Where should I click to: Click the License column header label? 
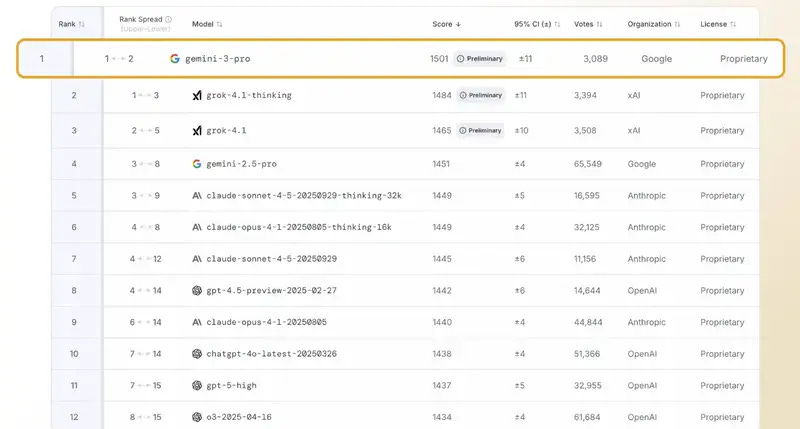(714, 24)
